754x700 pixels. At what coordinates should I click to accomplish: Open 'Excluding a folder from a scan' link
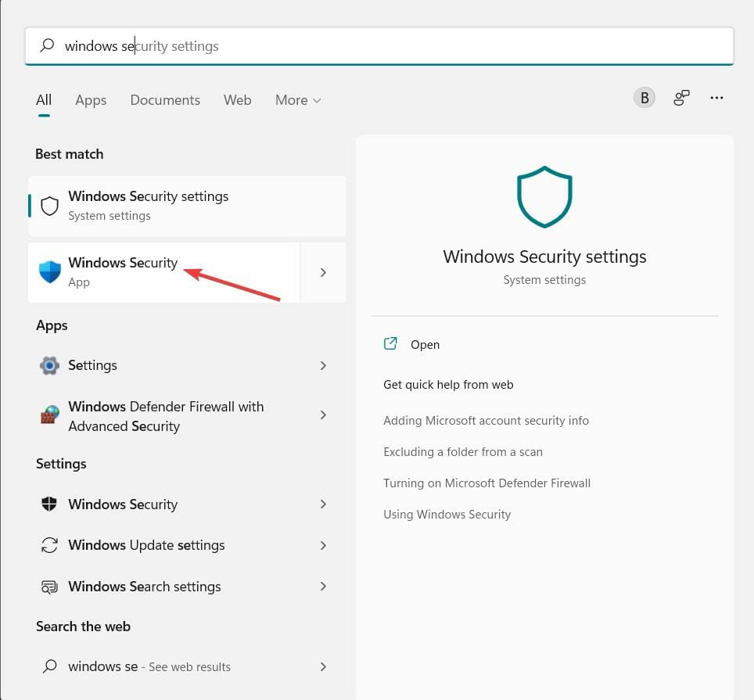click(x=462, y=452)
